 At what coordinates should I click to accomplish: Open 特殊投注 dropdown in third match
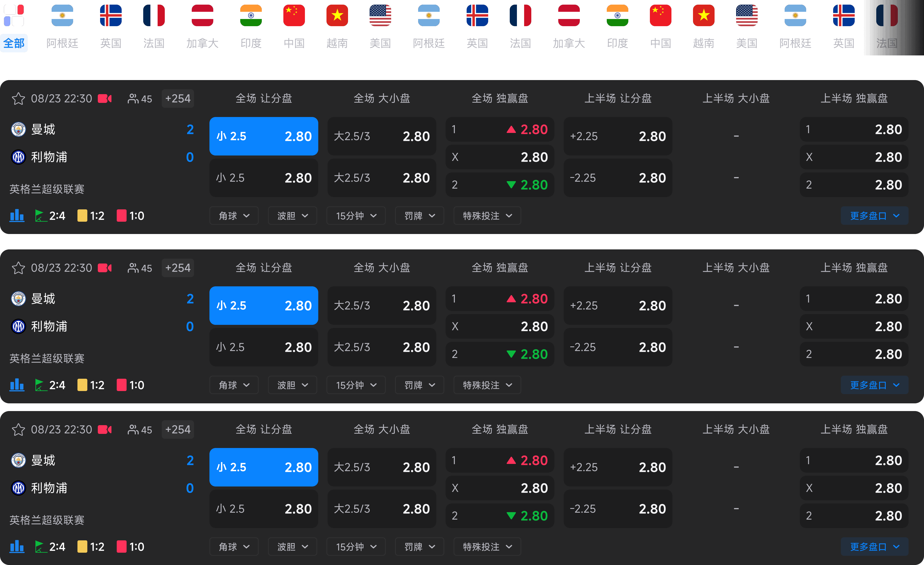(487, 547)
